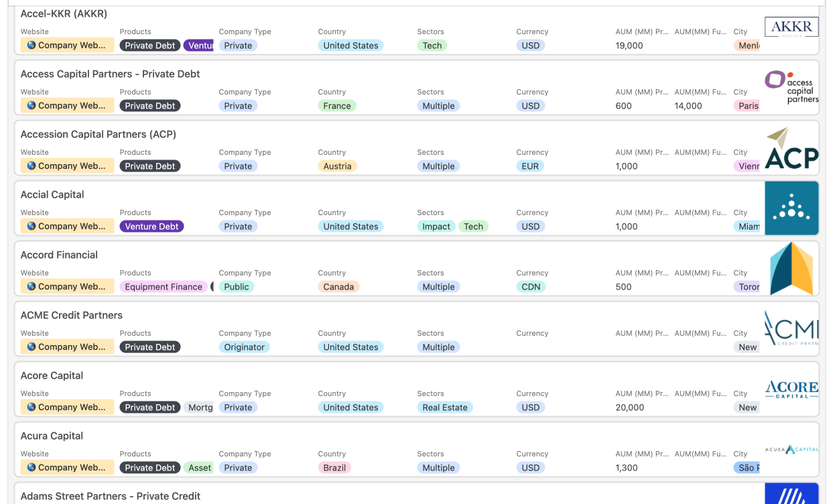Open Accial Capital Company Website link

(x=67, y=227)
